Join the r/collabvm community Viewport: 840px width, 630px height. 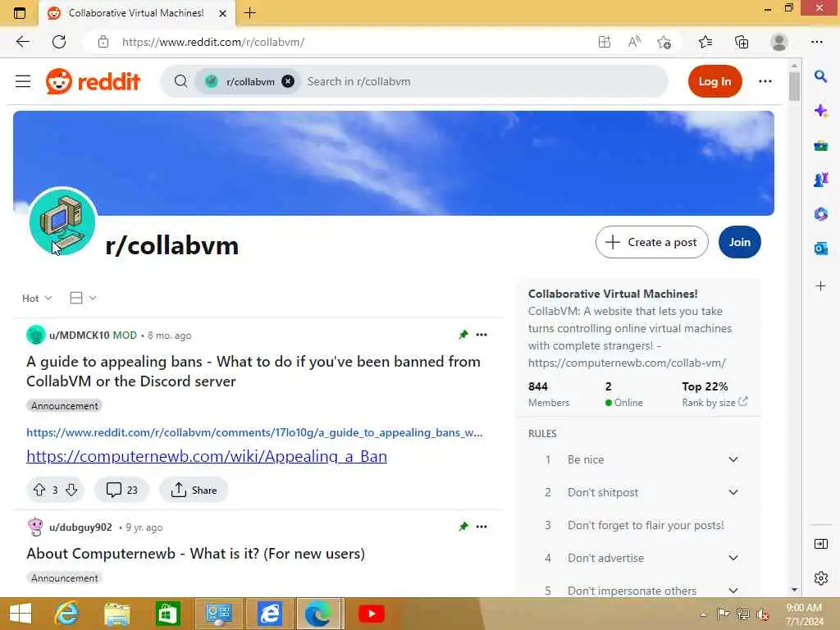click(739, 242)
